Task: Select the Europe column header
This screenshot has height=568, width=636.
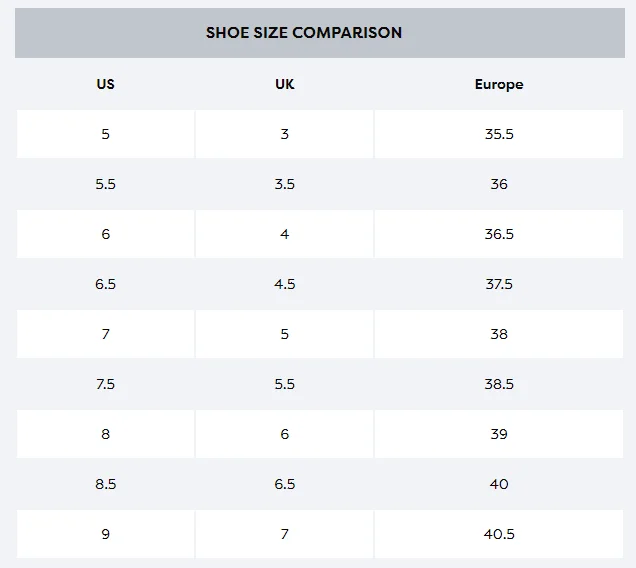Action: coord(498,84)
